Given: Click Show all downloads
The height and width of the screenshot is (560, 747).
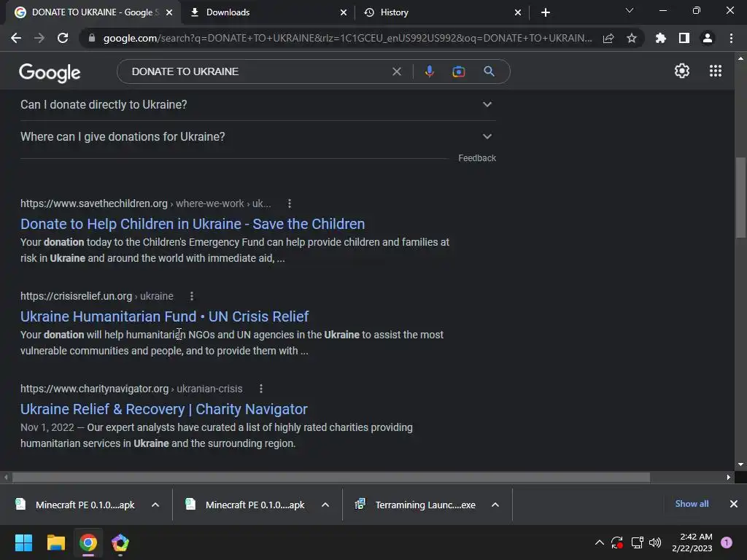Looking at the screenshot, I should tap(692, 504).
